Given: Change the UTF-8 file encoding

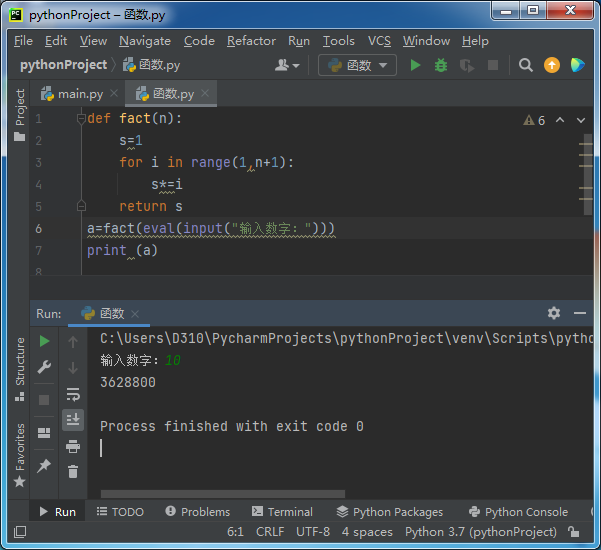Looking at the screenshot, I should tap(313, 532).
